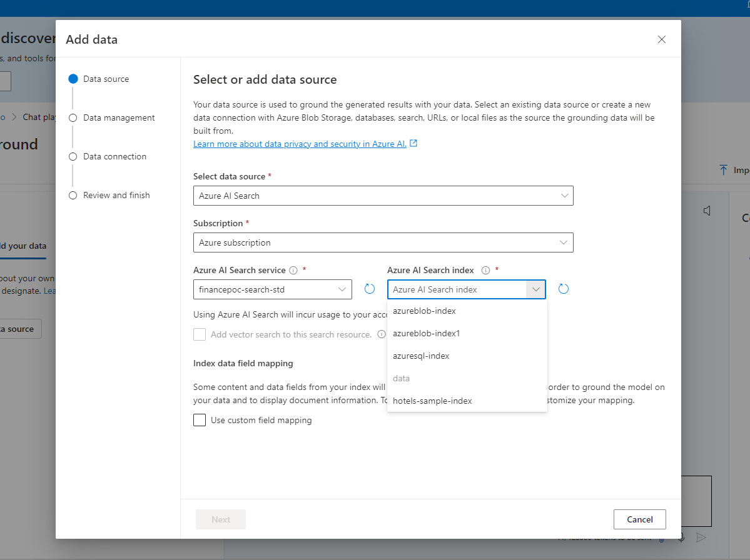750x560 pixels.
Task: Open data privacy and security link
Action: point(300,144)
